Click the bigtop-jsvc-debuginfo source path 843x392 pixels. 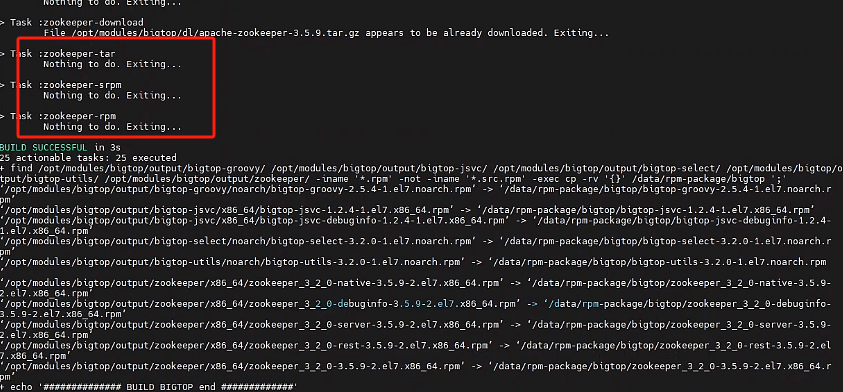[254, 220]
